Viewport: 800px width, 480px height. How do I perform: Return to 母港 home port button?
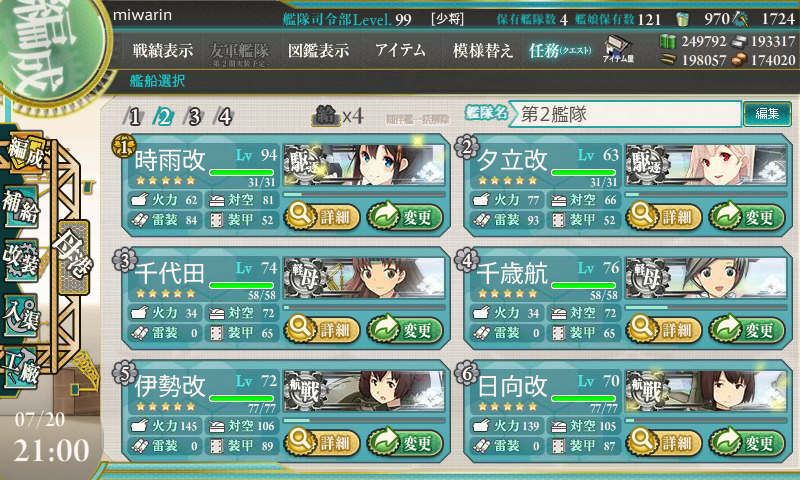tap(74, 258)
